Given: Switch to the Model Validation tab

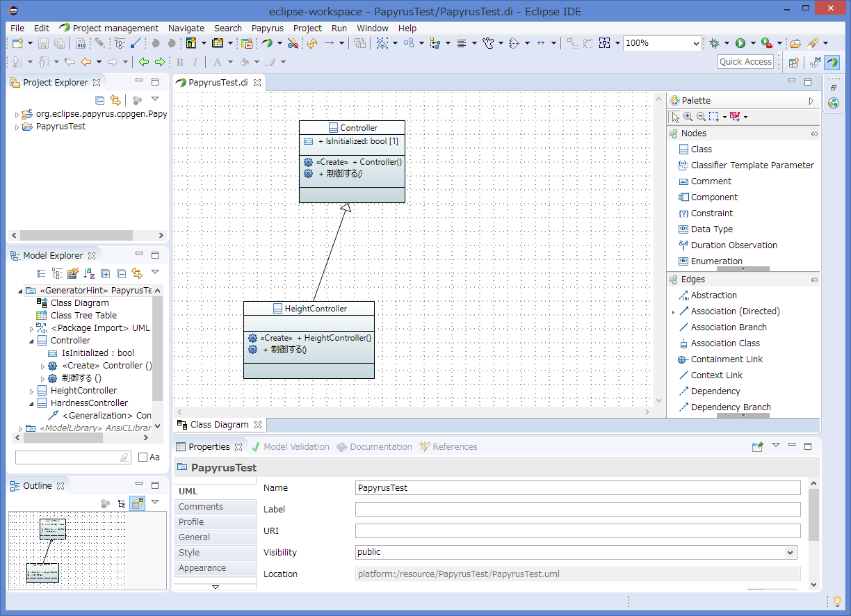Looking at the screenshot, I should tap(295, 447).
